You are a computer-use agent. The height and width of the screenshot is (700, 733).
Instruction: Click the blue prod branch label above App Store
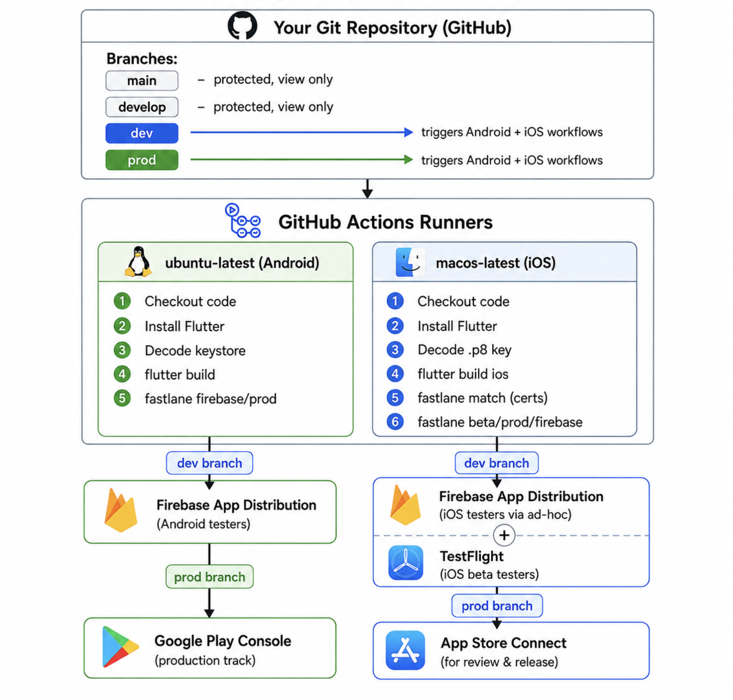(x=497, y=606)
